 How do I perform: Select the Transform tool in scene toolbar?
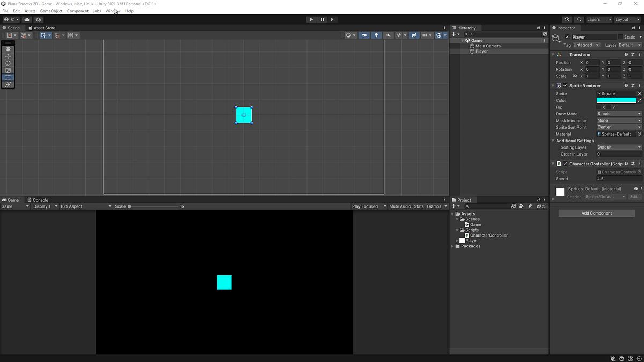pos(8,84)
